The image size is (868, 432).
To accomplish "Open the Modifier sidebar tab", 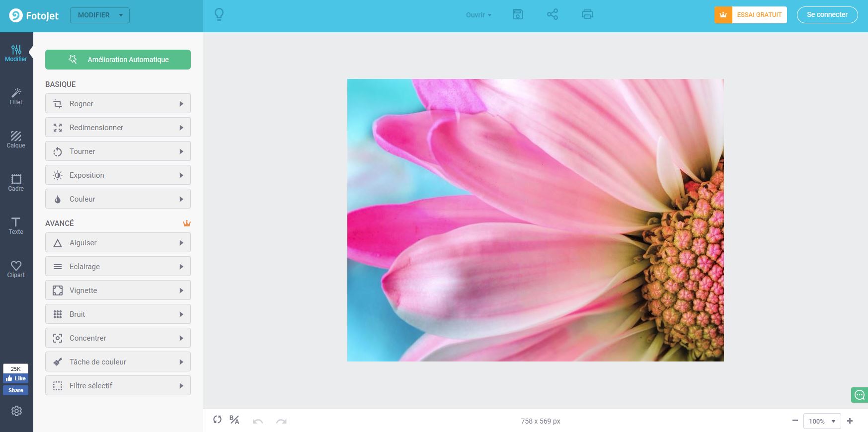I will (16, 53).
